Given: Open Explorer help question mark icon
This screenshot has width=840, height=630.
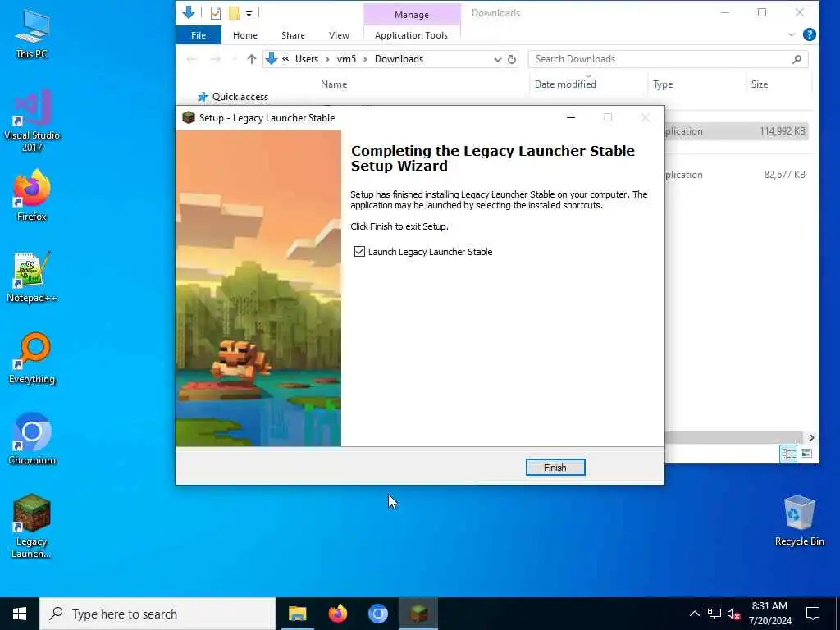Looking at the screenshot, I should tap(810, 34).
